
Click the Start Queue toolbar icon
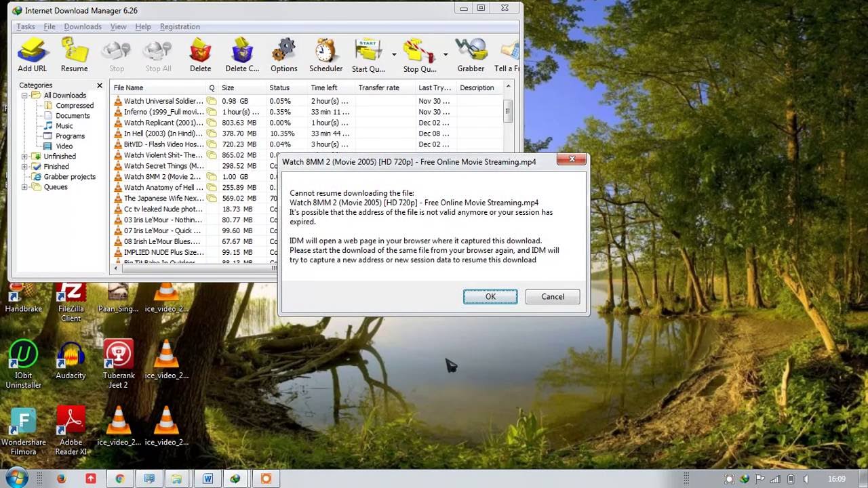coord(368,55)
